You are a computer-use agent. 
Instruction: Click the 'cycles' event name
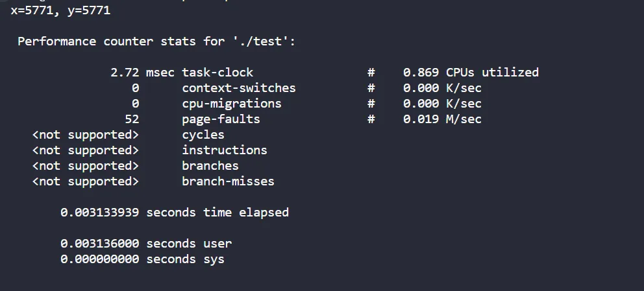[x=203, y=135]
